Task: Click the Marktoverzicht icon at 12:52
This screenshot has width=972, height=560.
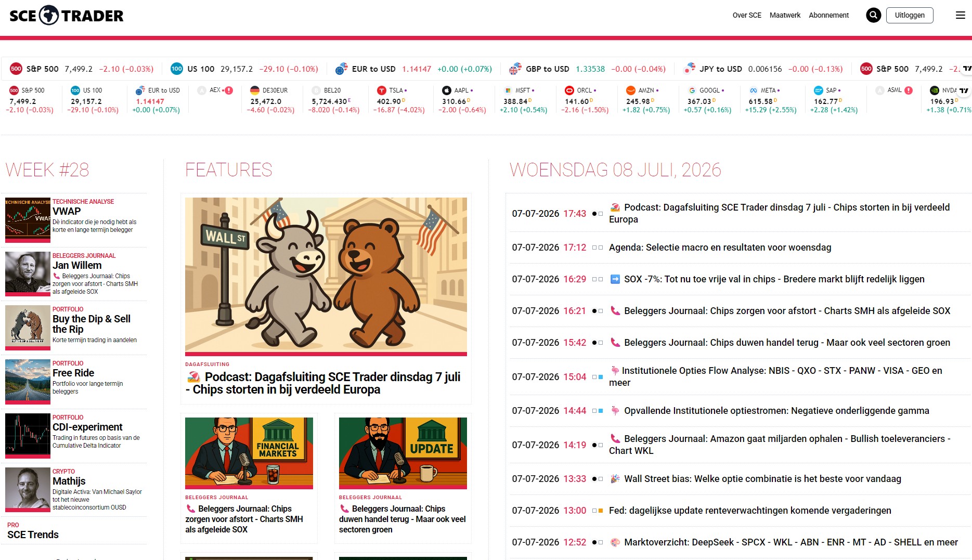Action: pyautogui.click(x=615, y=542)
